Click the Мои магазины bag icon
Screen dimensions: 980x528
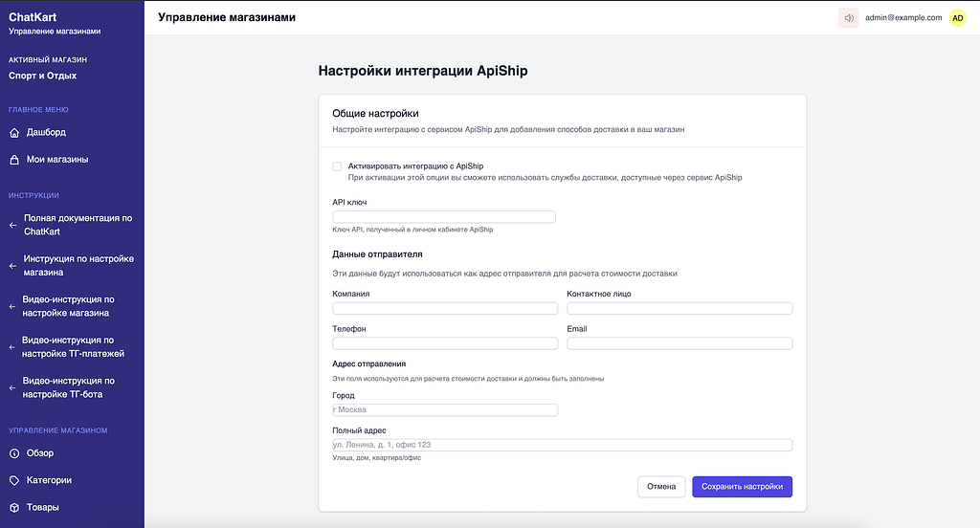(14, 160)
